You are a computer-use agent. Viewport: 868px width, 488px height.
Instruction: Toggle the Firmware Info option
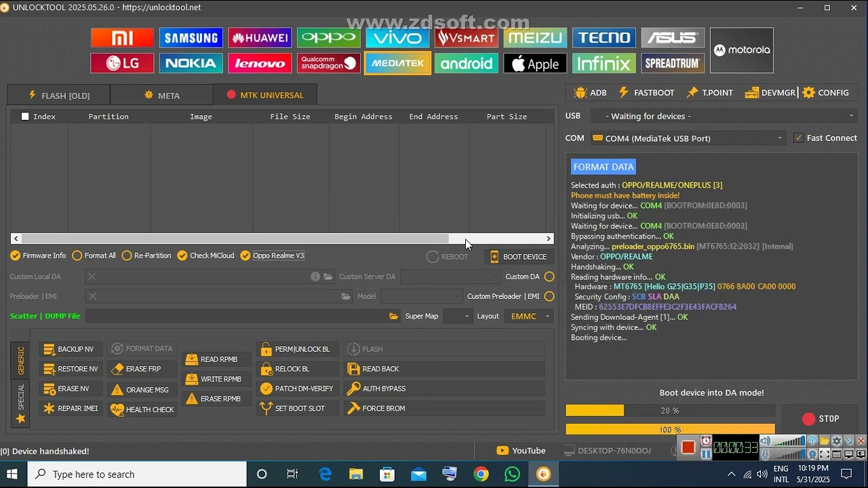click(38, 256)
